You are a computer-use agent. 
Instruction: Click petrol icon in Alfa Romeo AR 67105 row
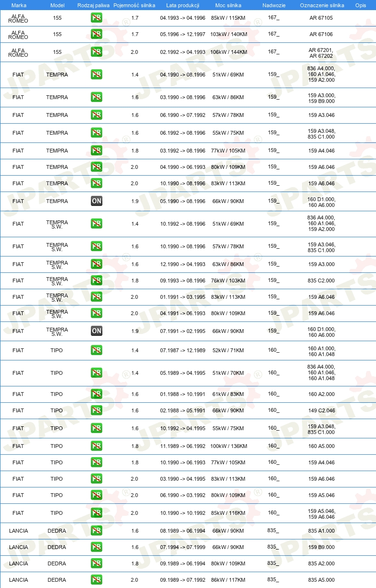97,18
